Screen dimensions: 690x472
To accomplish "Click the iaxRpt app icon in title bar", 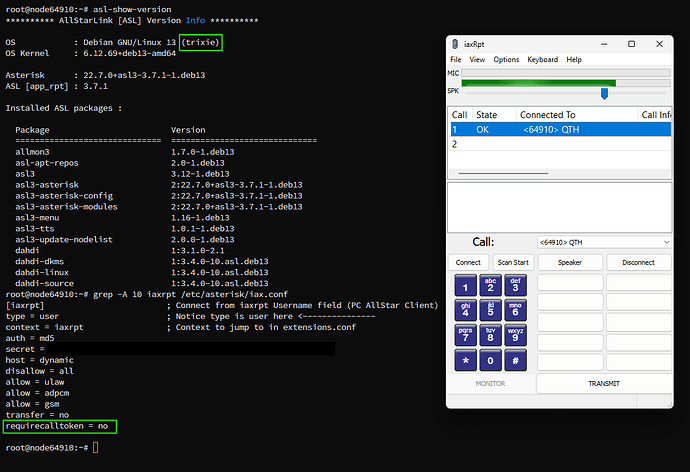I will [456, 44].
